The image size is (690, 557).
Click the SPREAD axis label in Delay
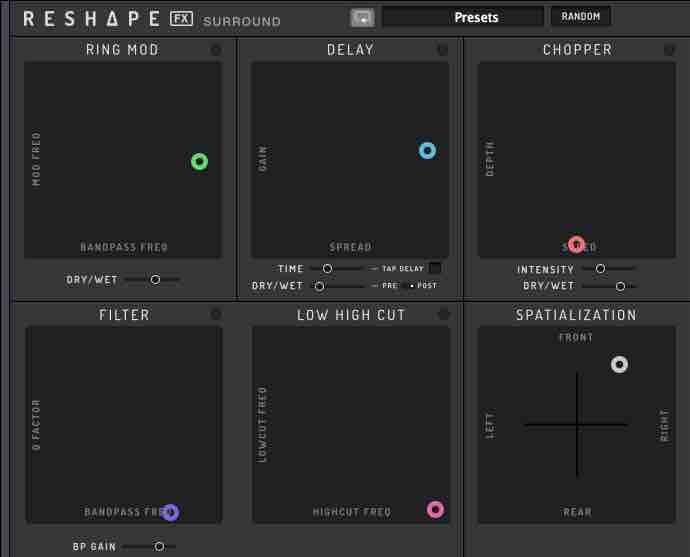click(350, 247)
